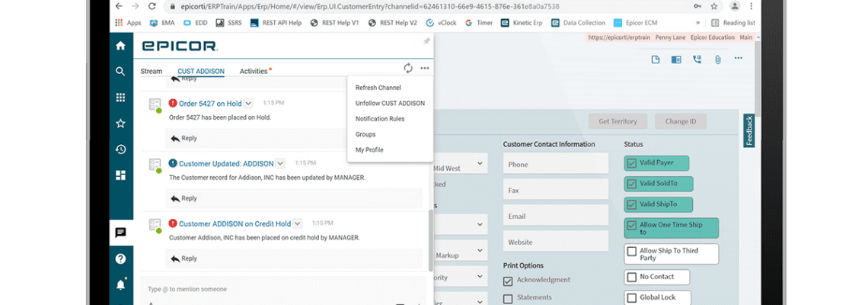Open the Priority dropdown
Screen dimensions: 868x305
(480, 275)
